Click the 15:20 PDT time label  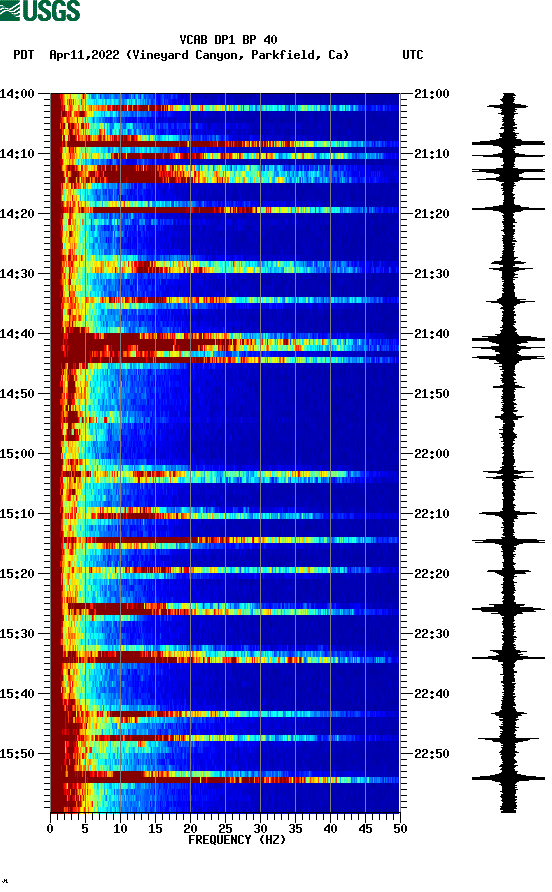(x=17, y=574)
